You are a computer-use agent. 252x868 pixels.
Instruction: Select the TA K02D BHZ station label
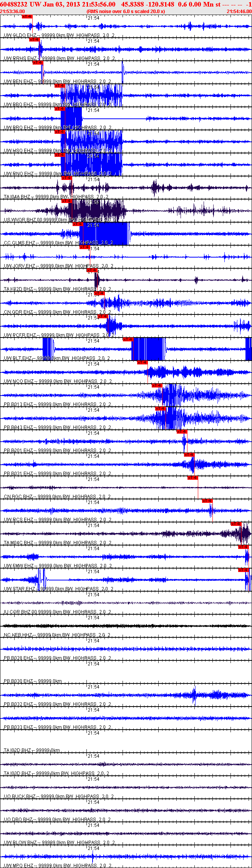(x=57, y=289)
